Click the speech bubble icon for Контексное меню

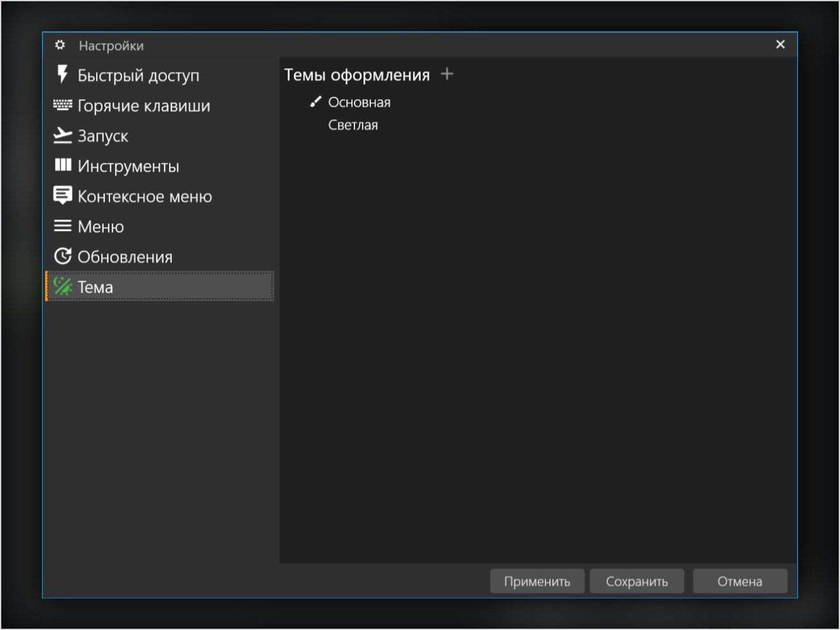click(62, 195)
